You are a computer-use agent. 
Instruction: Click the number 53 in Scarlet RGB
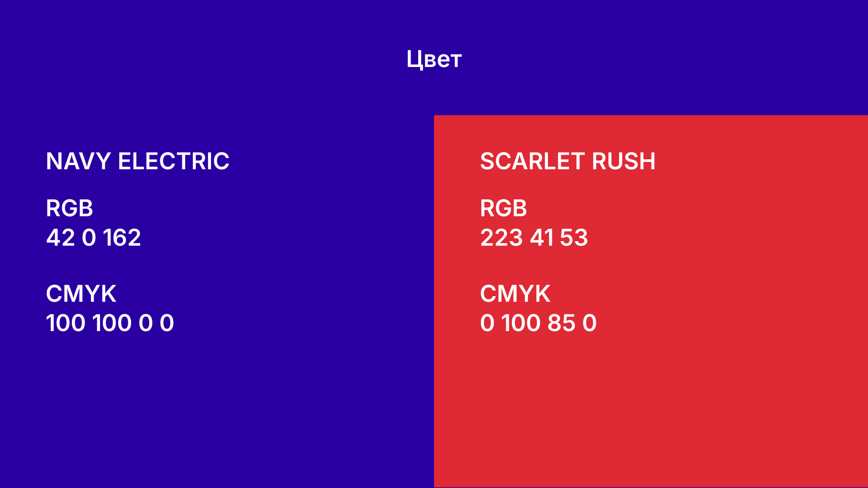tap(574, 238)
